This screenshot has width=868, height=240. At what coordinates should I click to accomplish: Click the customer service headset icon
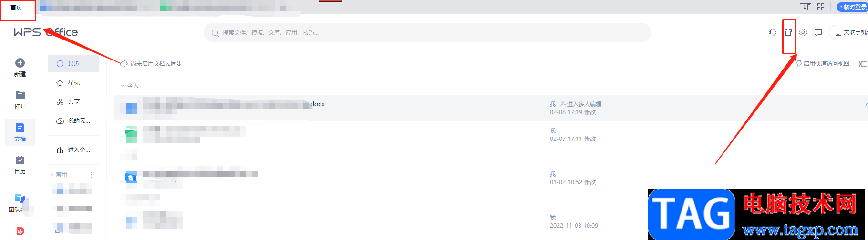pos(773,32)
